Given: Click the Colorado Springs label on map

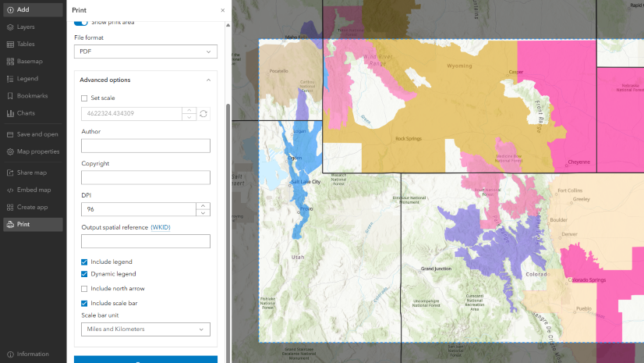Looking at the screenshot, I should pos(587,280).
